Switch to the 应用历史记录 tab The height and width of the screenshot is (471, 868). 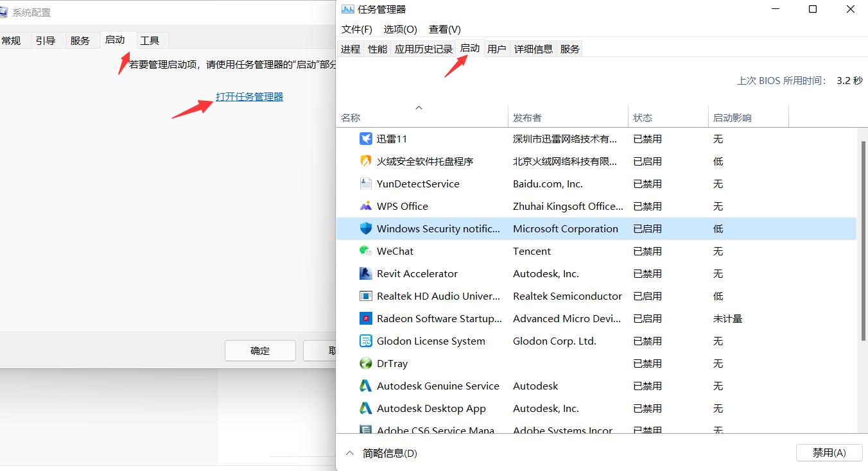(x=424, y=49)
